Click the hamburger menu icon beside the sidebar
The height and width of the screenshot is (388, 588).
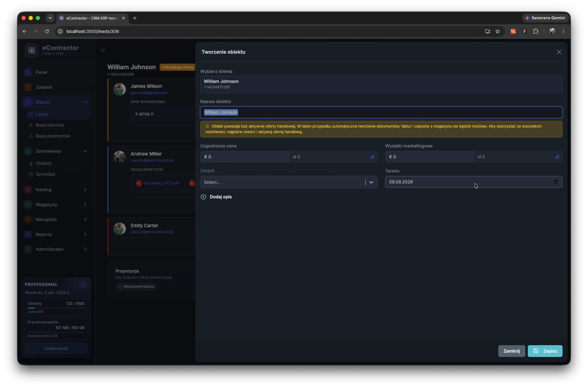click(x=103, y=50)
